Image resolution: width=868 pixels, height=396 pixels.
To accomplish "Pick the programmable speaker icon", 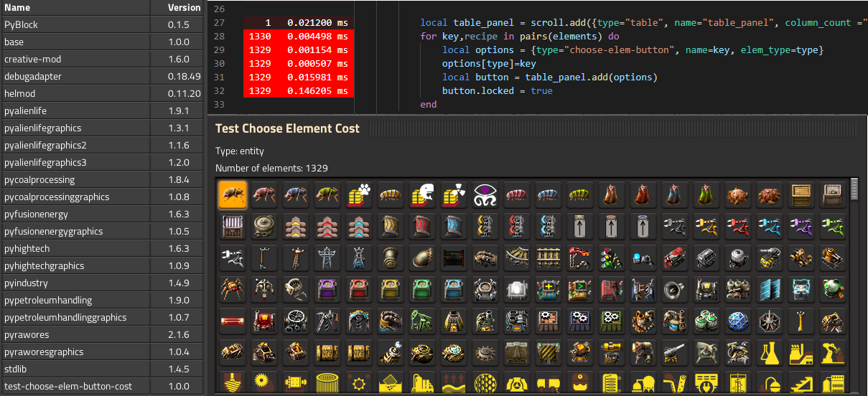I will [674, 288].
